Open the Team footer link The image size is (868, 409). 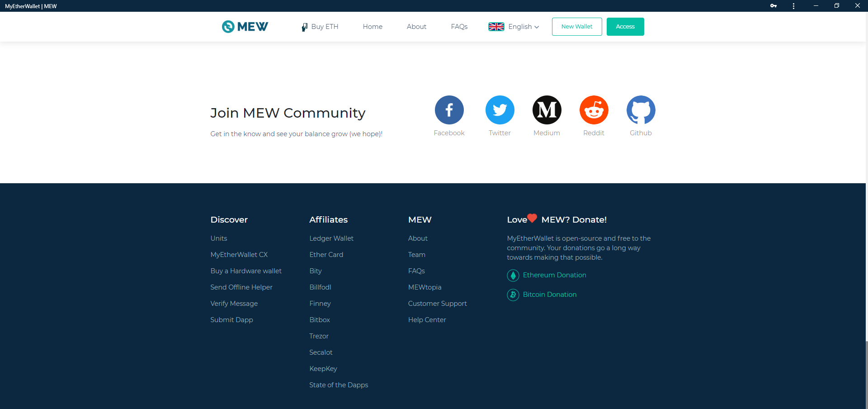(x=417, y=255)
